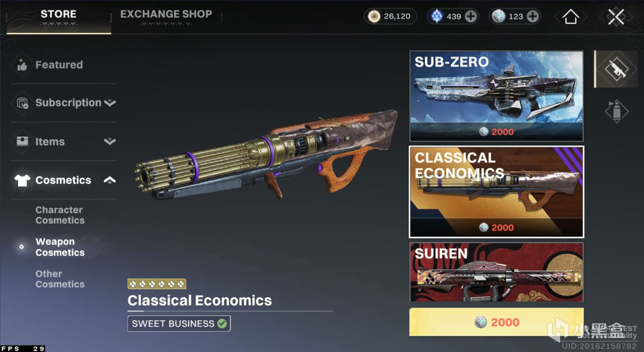Click the glimmer currency counter 26,120

tap(390, 16)
